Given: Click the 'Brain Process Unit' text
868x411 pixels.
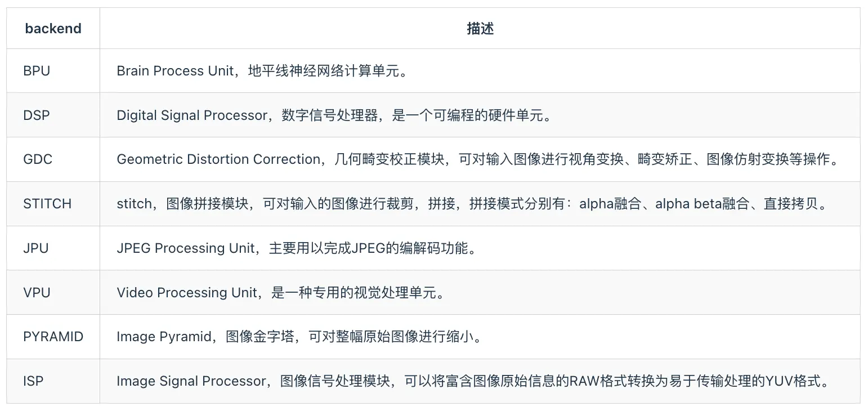Looking at the screenshot, I should pos(175,71).
